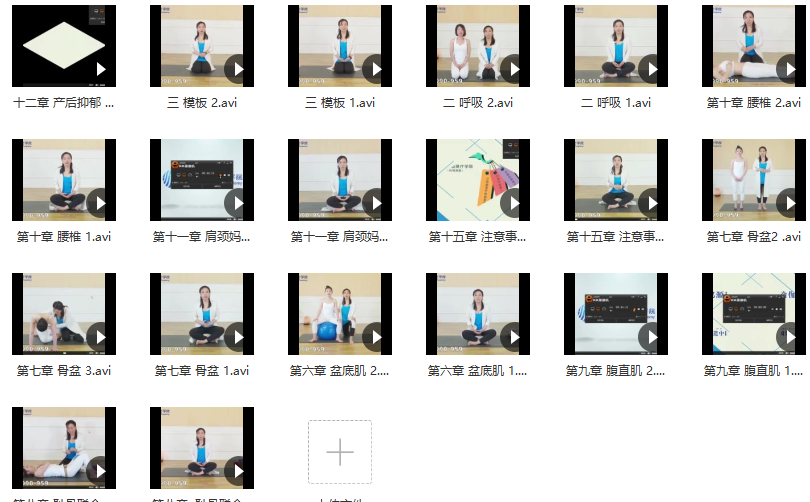Play the 第六章 盆底肌 2 video

click(375, 337)
